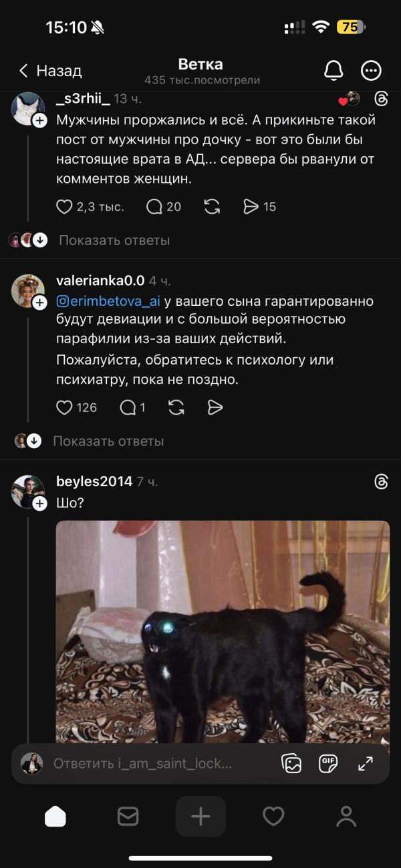Open the black cat image
Image resolution: width=401 pixels, height=868 pixels.
(223, 632)
